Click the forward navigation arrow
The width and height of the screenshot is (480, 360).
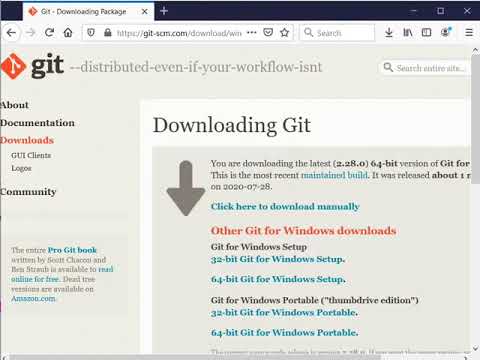(x=31, y=33)
